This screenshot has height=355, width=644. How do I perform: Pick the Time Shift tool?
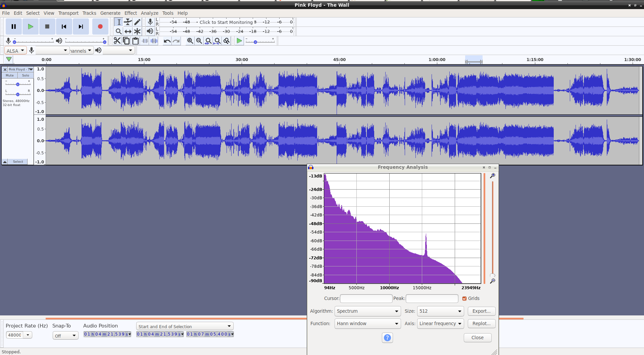(128, 31)
